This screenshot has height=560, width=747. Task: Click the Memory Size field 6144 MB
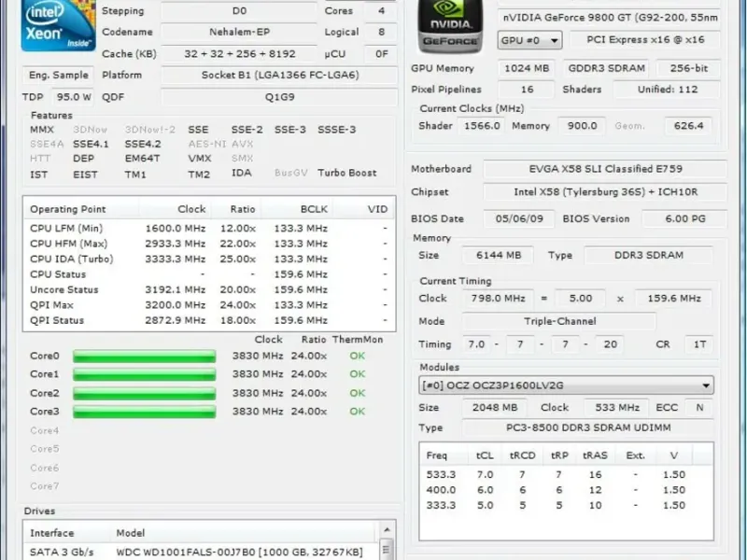point(498,256)
